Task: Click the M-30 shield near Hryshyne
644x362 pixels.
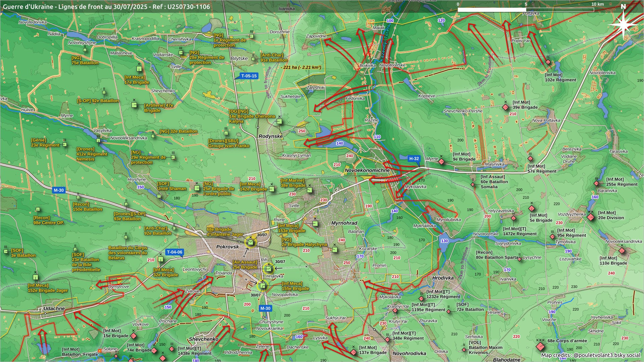Action: click(59, 190)
